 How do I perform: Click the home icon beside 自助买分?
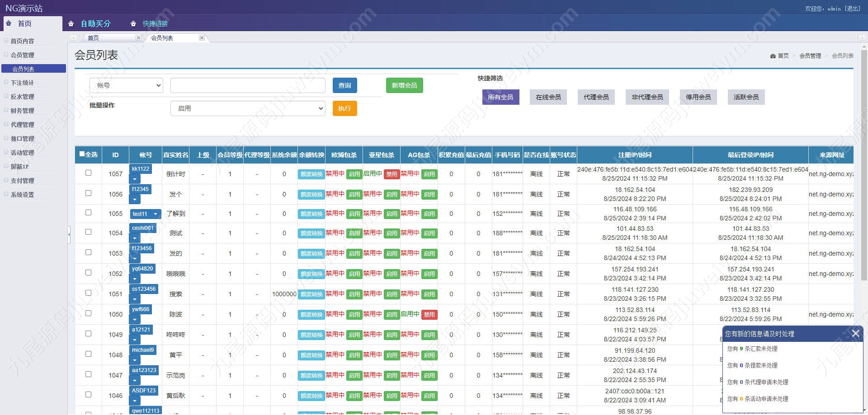click(71, 23)
